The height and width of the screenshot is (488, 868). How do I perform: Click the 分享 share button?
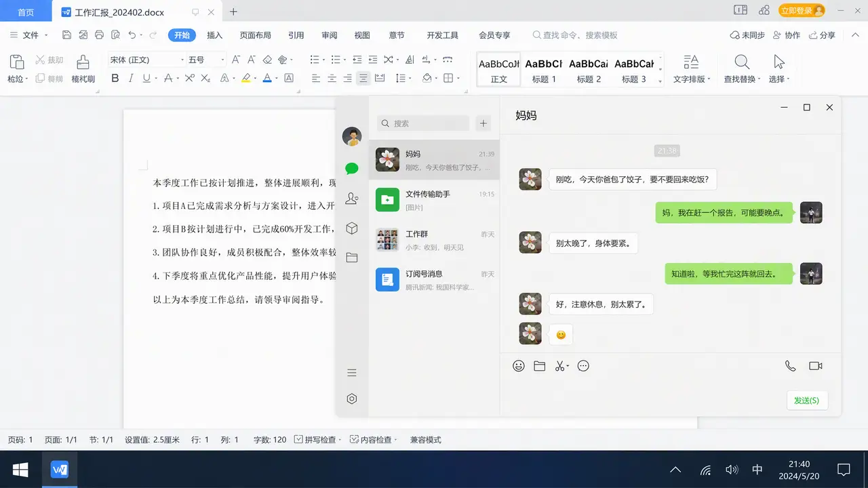pos(821,35)
